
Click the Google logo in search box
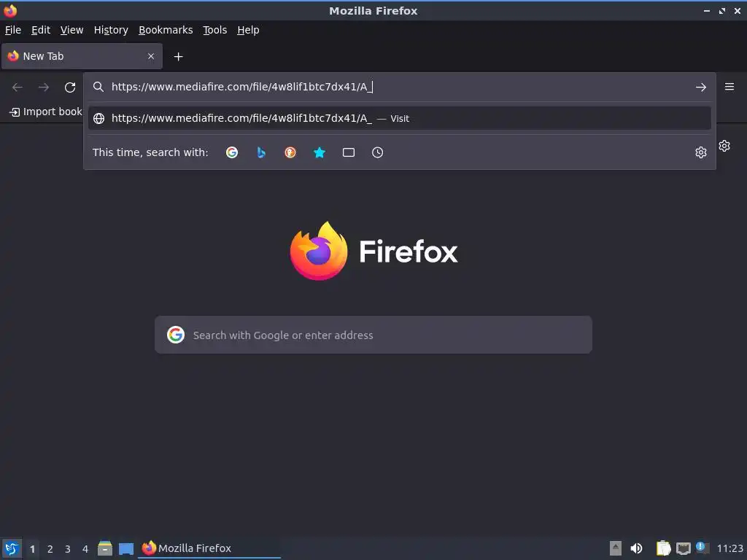coord(176,335)
